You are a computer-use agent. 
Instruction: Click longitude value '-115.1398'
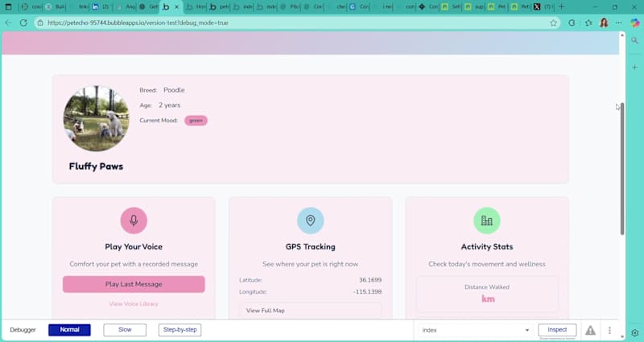coord(367,292)
